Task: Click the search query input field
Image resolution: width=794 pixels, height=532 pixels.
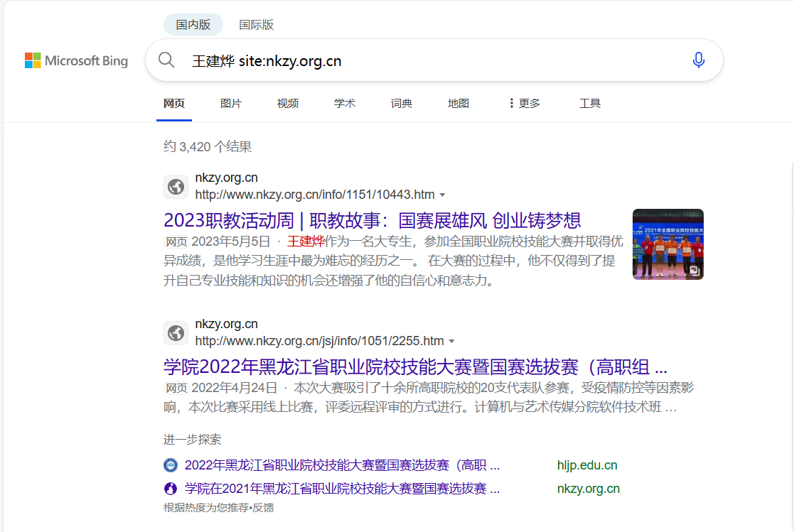Action: tap(436, 61)
